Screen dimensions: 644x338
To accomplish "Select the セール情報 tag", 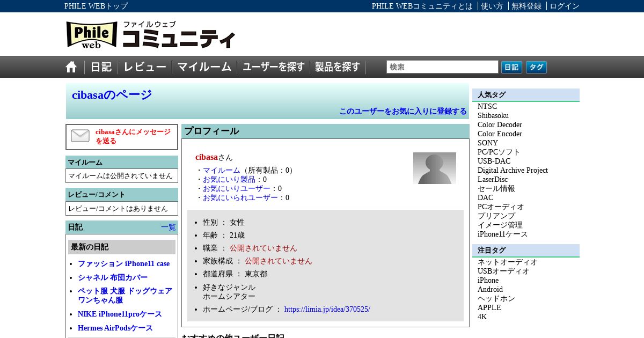I will [x=496, y=188].
